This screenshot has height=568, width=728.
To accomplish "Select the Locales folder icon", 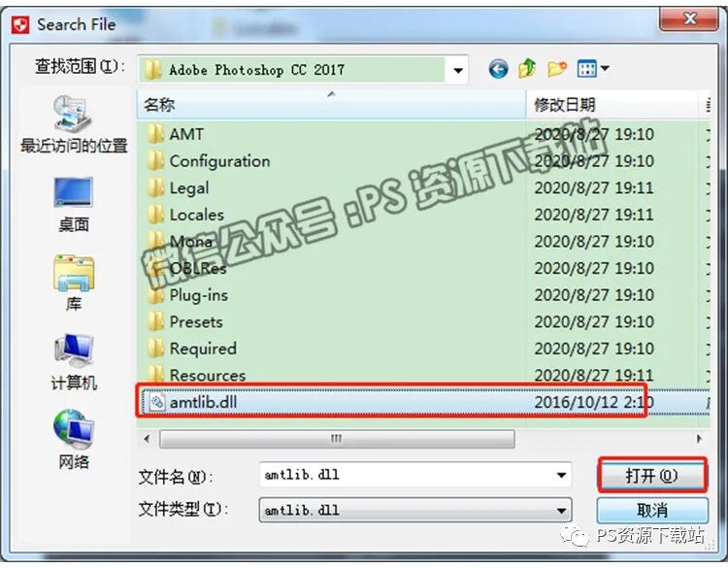I will (x=155, y=215).
